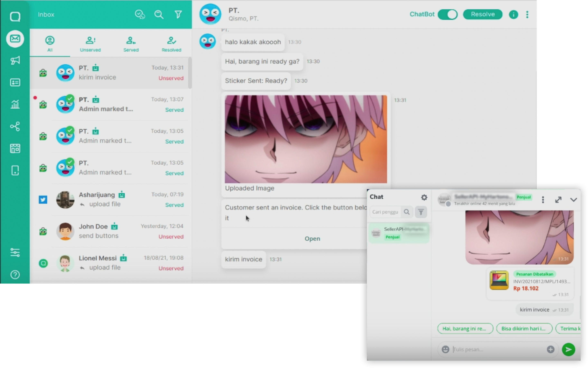
Task: Open the contacts card icon in sidebar
Action: point(15,83)
